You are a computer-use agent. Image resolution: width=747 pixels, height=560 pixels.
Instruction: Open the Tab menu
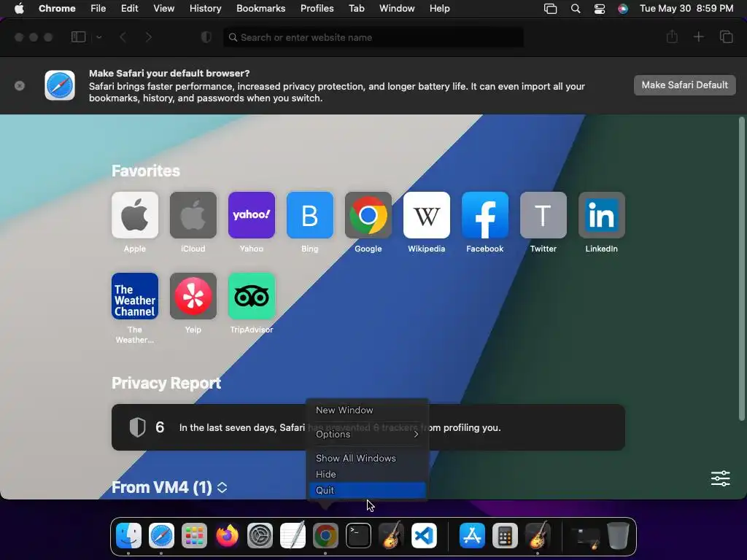[356, 8]
